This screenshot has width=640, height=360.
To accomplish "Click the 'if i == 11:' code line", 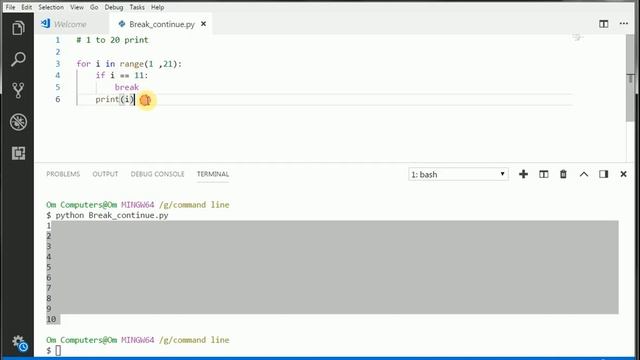I will click(122, 75).
